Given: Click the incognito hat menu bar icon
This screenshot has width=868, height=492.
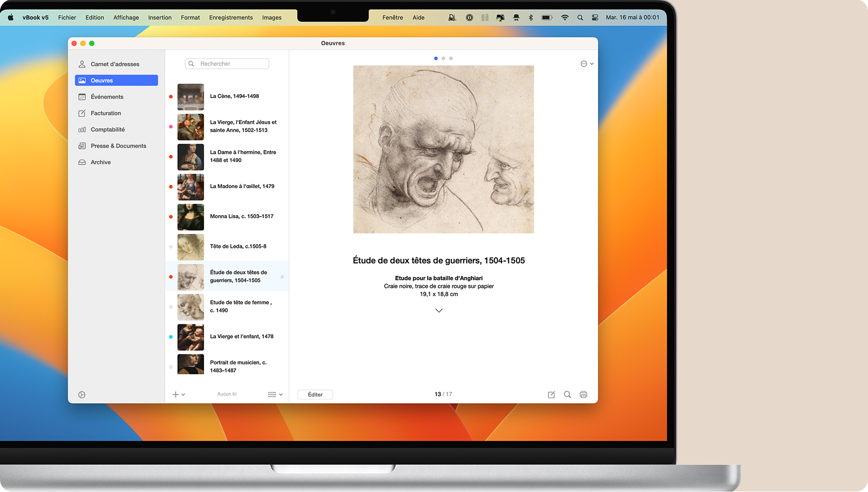Looking at the screenshot, I should (516, 17).
